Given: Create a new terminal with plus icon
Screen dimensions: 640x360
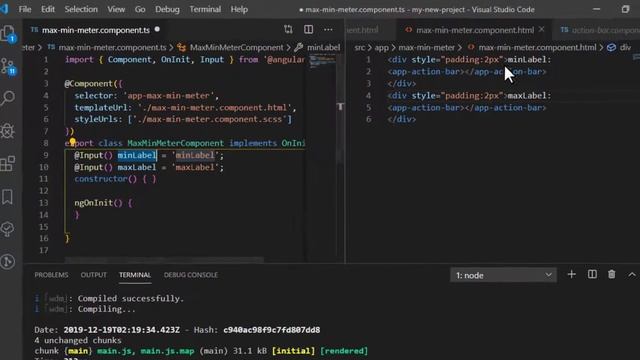Looking at the screenshot, I should [571, 274].
